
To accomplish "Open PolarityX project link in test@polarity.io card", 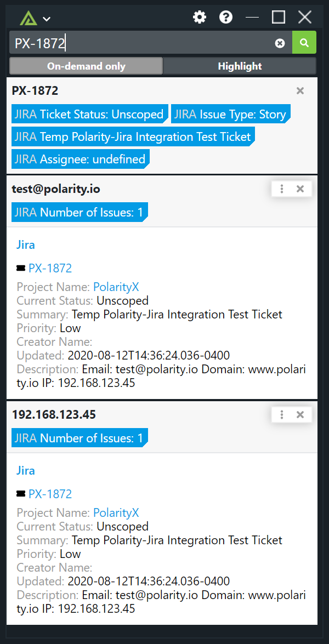I will (116, 287).
